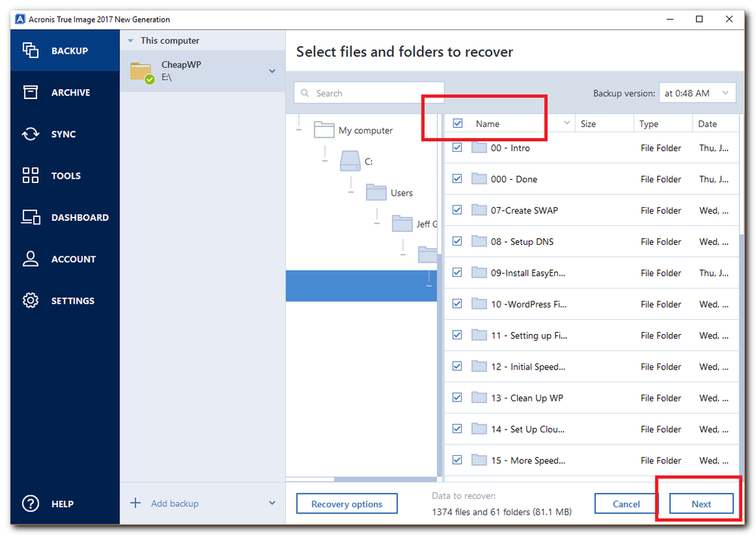This screenshot has height=536, width=756.
Task: Click the Tools grid icon
Action: click(x=30, y=175)
